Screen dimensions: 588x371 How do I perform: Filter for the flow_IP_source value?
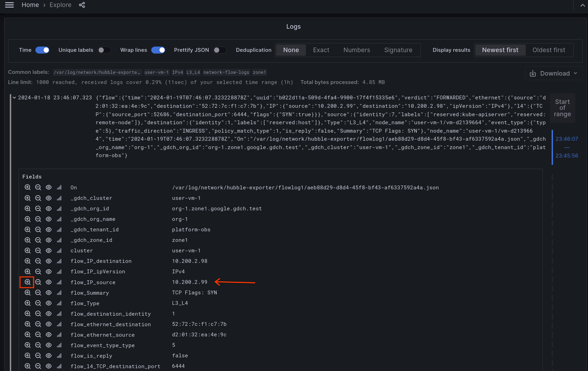coord(27,282)
